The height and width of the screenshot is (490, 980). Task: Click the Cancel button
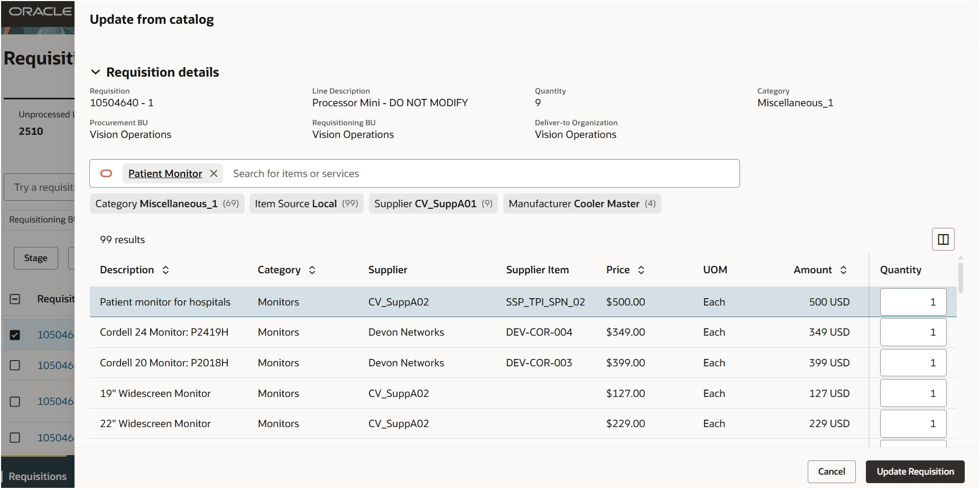(x=831, y=471)
